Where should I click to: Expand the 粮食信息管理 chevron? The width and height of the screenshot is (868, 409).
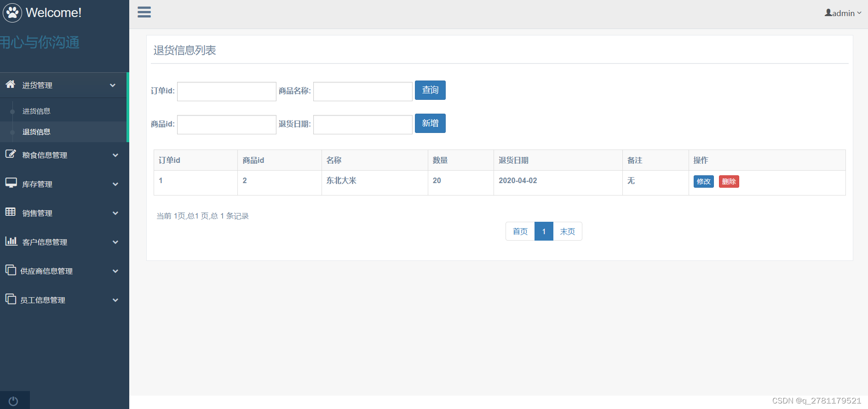115,156
